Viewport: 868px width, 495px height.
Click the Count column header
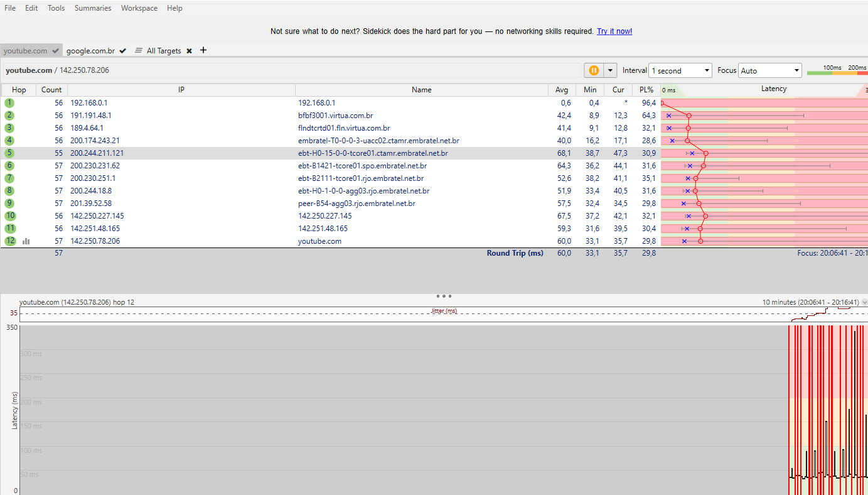(51, 90)
